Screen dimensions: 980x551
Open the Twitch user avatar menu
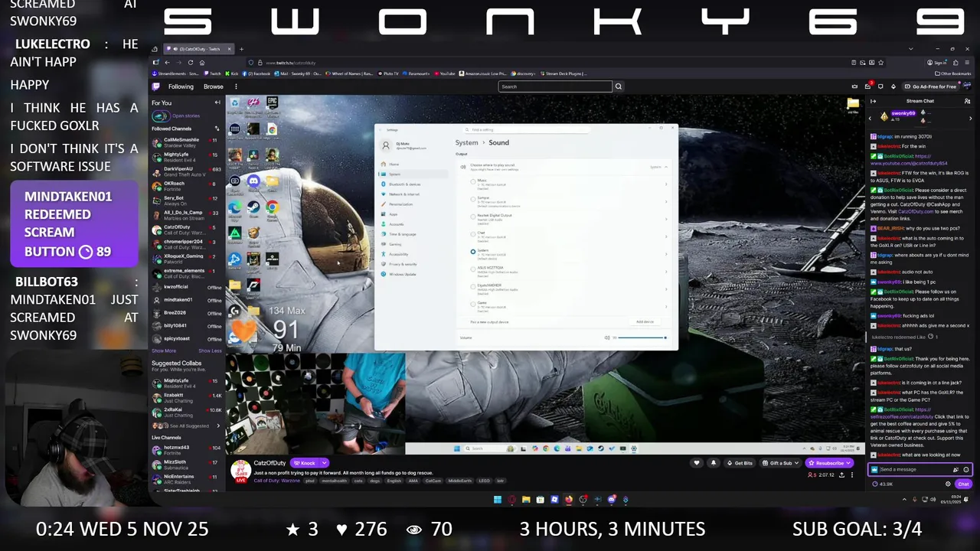(967, 86)
